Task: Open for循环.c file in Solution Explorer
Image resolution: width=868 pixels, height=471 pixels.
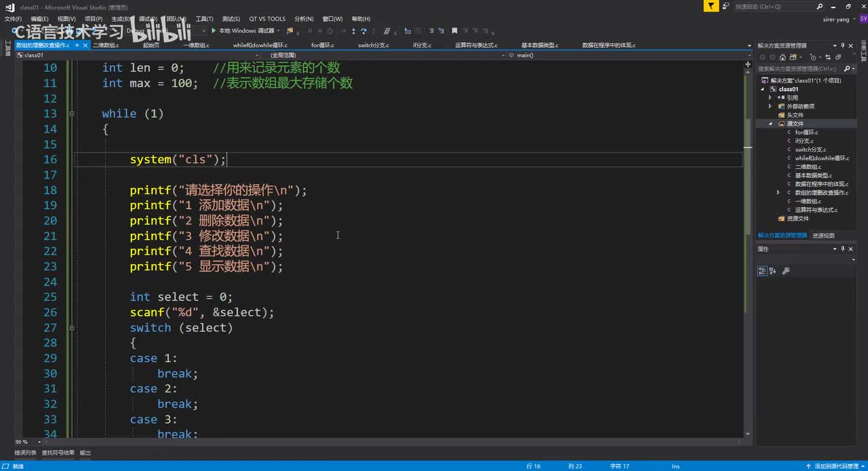Action: (x=806, y=132)
